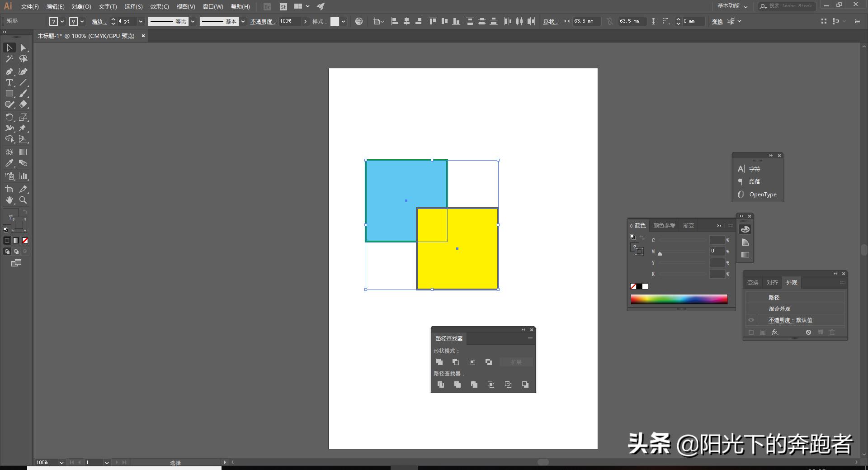Click the Add New Effect fx icon

[x=775, y=332]
